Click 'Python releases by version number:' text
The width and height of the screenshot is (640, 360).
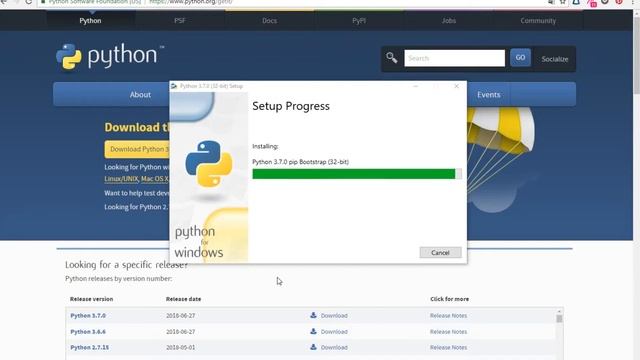[118, 278]
